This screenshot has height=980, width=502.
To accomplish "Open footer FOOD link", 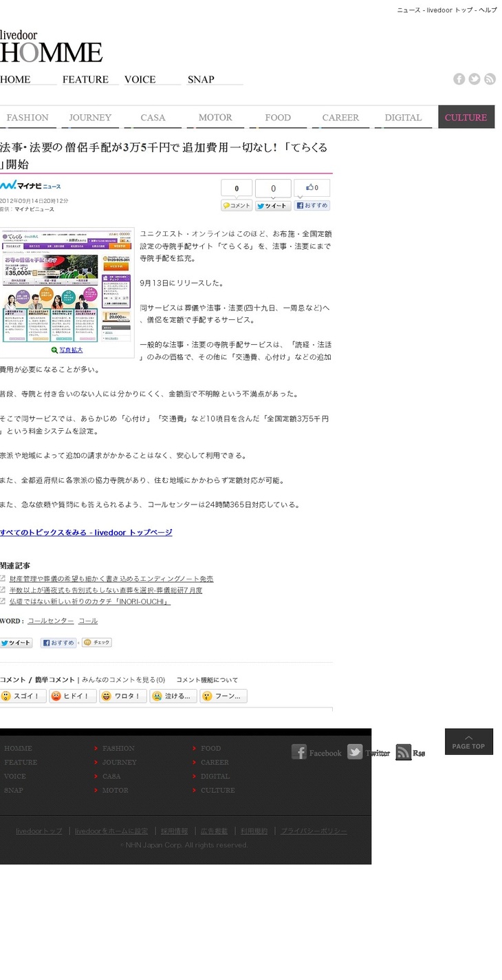I will click(x=211, y=749).
